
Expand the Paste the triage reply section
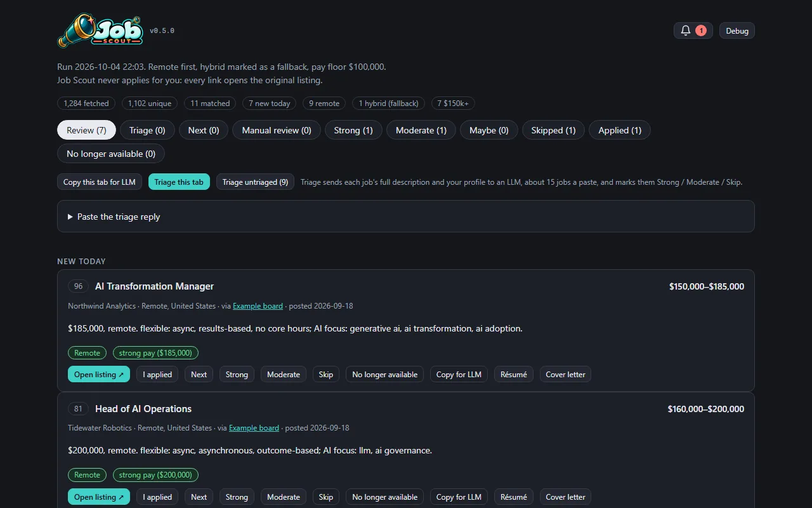406,217
